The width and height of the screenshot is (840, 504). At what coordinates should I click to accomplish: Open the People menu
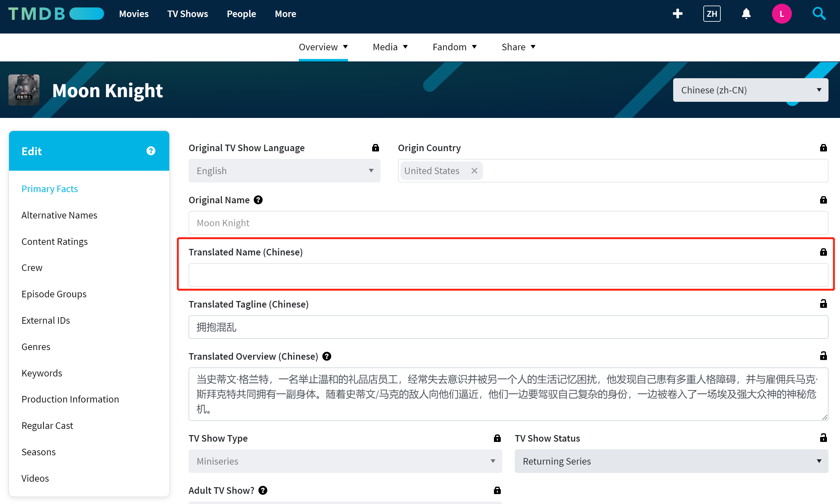click(241, 14)
